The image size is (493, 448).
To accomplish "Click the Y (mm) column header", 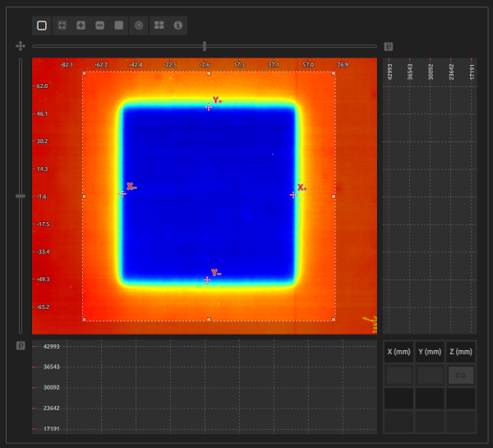I will point(430,352).
